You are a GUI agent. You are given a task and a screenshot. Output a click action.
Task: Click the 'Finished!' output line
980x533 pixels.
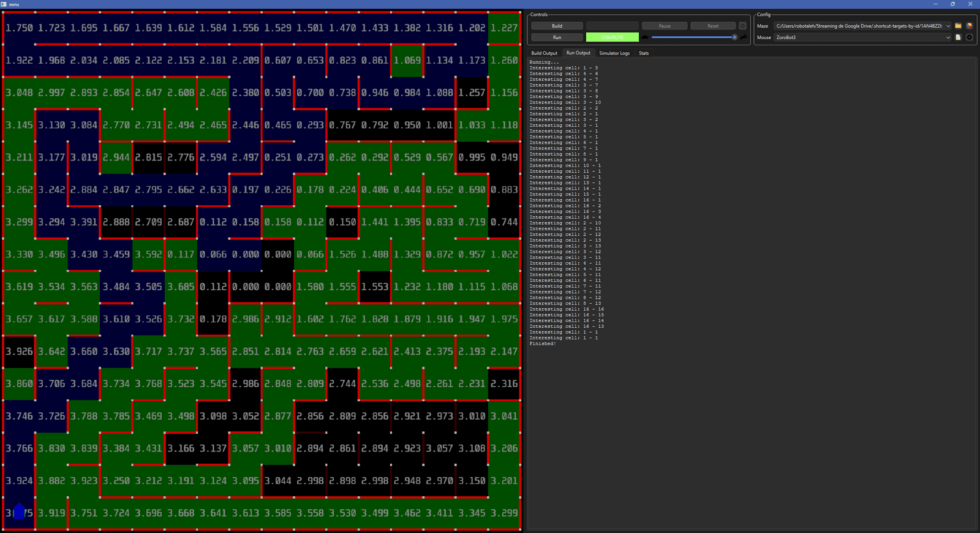coord(543,344)
